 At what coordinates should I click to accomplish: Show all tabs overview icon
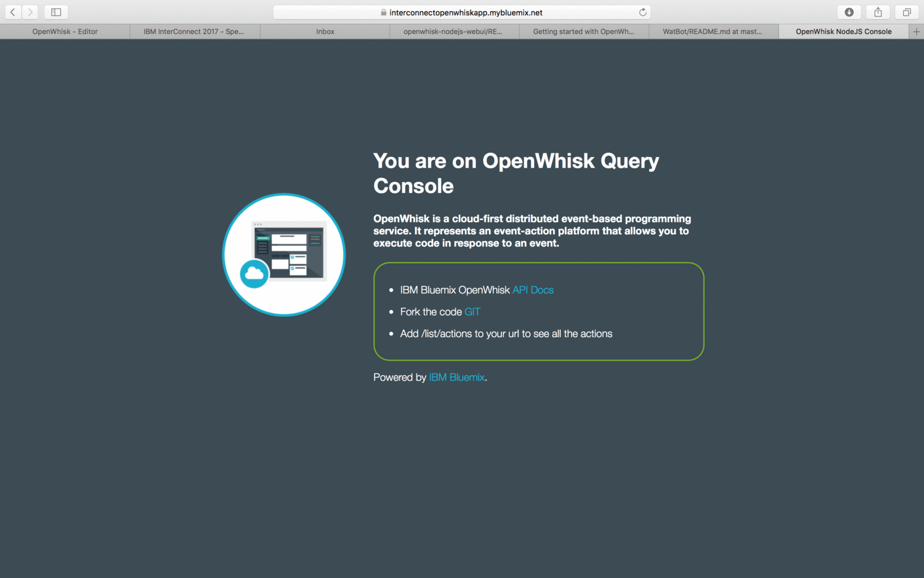(907, 12)
